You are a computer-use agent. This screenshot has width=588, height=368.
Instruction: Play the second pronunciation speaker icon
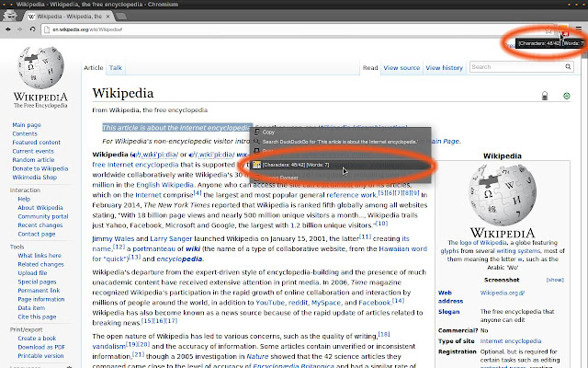pos(191,155)
